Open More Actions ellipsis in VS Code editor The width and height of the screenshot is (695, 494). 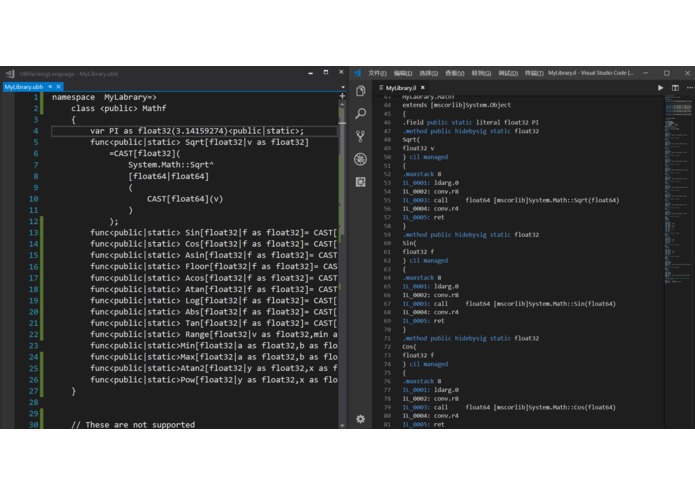point(690,88)
